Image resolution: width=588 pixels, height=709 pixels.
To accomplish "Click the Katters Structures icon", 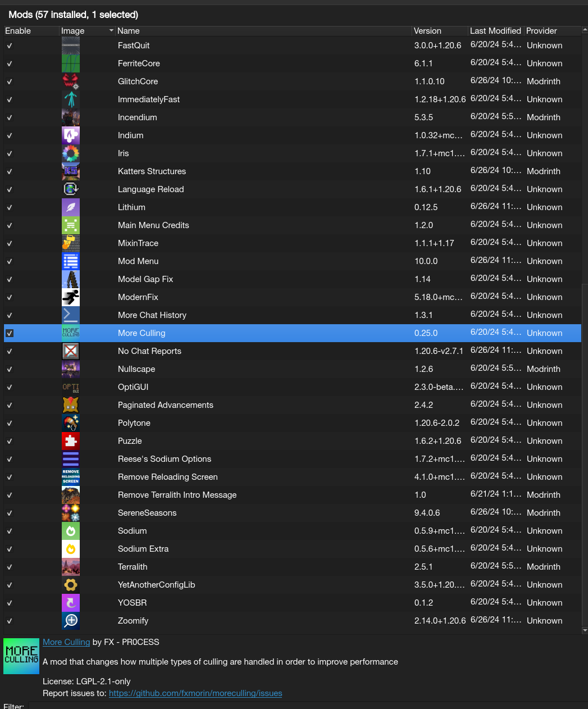I will pyautogui.click(x=71, y=171).
